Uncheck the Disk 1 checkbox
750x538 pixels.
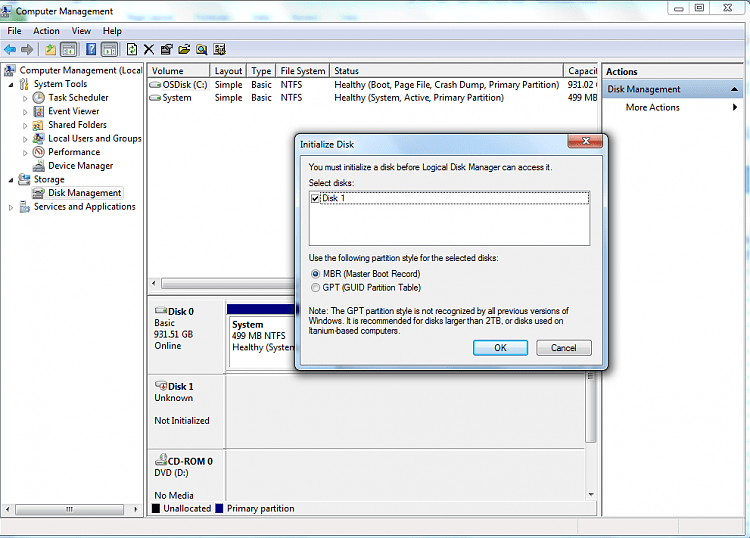coord(315,198)
